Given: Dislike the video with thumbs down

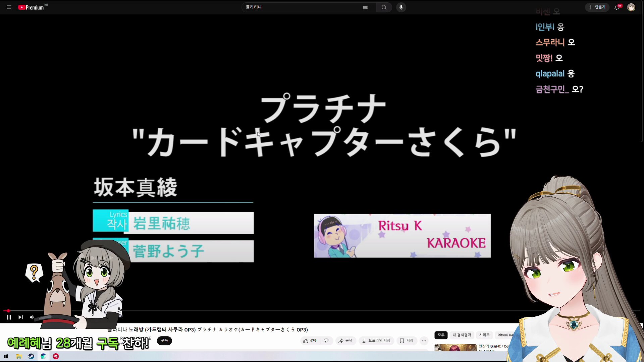Looking at the screenshot, I should [x=326, y=341].
